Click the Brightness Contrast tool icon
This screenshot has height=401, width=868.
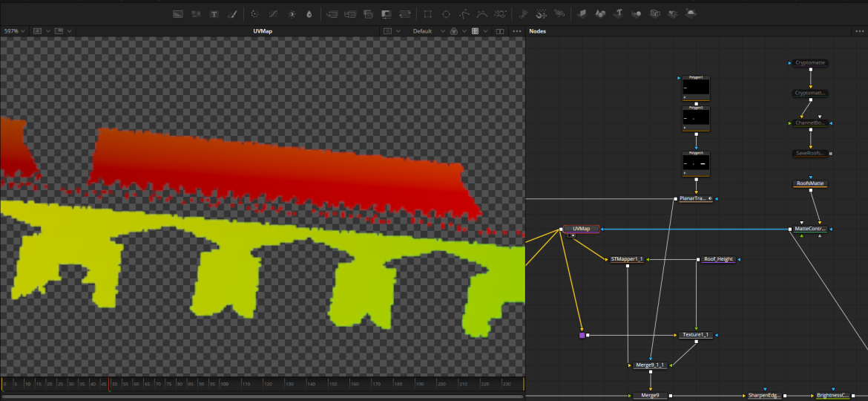(x=292, y=14)
